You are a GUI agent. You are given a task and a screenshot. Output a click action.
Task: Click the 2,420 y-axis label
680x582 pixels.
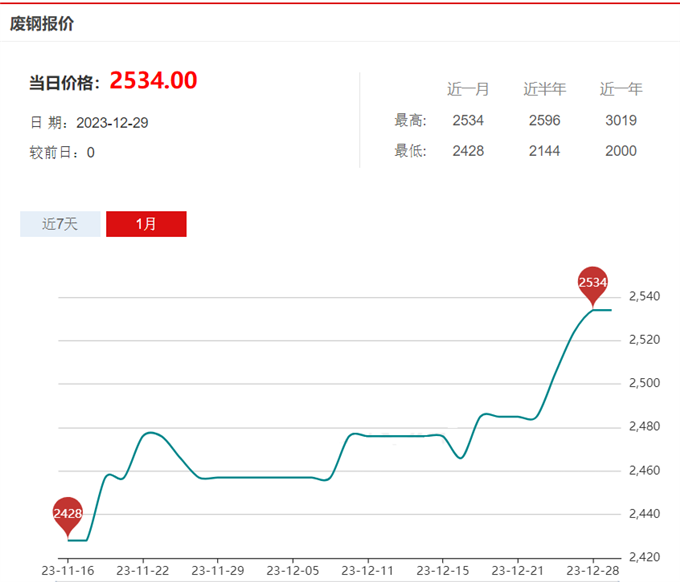click(644, 557)
